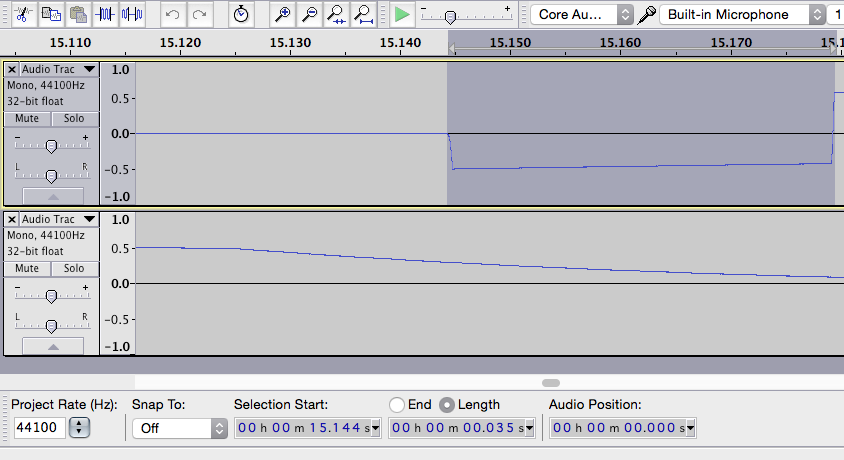Click the Project Rate input field

pyautogui.click(x=40, y=428)
